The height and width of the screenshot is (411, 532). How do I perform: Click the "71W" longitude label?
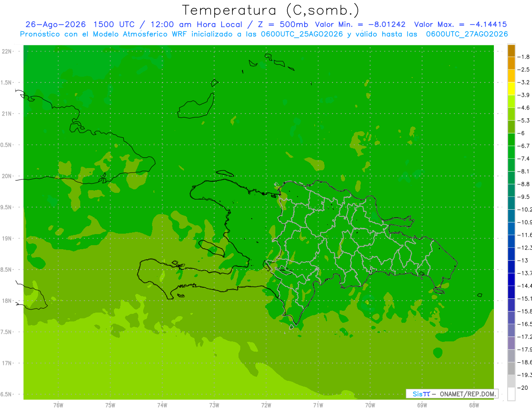[318, 405]
